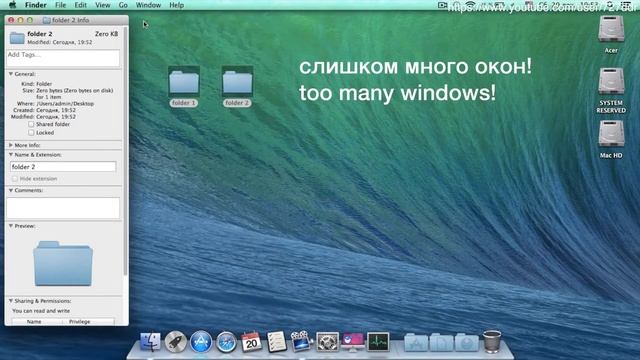The width and height of the screenshot is (640, 360).
Task: Click proxy folder icon in Info title bar
Action: click(x=47, y=20)
